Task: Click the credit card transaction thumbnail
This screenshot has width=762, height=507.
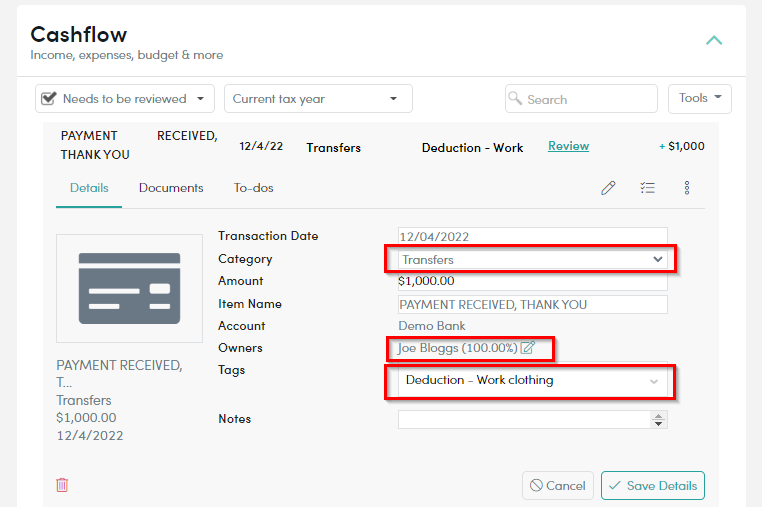Action: (x=129, y=288)
